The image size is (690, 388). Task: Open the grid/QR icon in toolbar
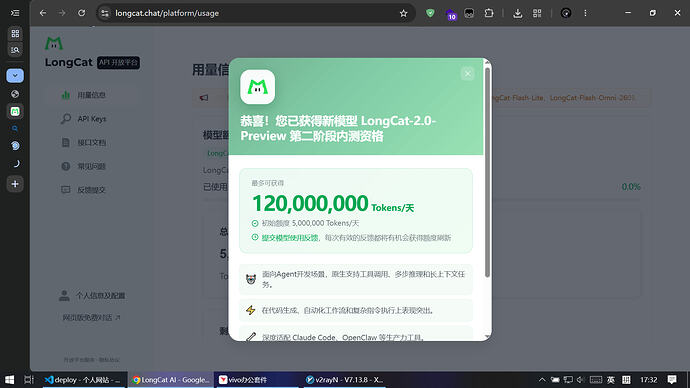(x=537, y=13)
